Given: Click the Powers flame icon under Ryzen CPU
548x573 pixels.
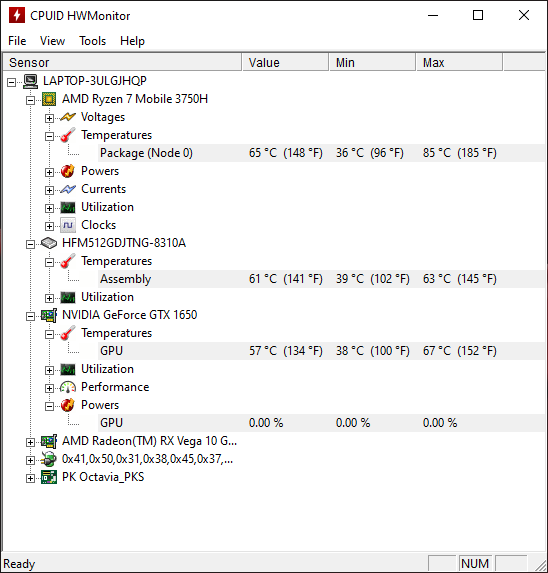Looking at the screenshot, I should [68, 171].
